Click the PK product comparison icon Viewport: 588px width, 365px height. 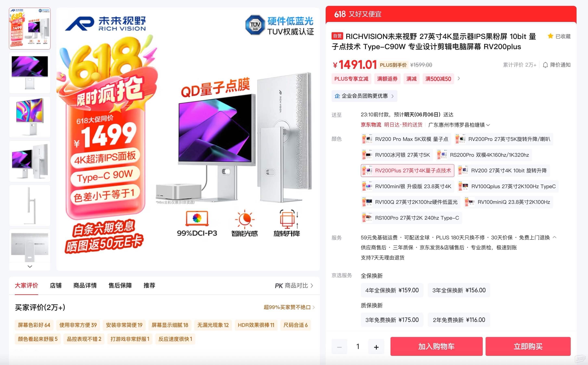click(279, 286)
